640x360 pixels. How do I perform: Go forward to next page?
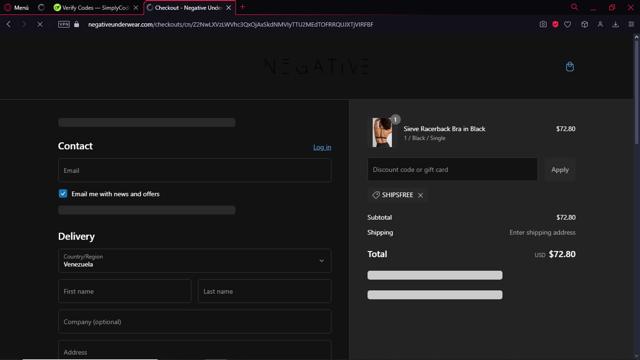tap(24, 24)
